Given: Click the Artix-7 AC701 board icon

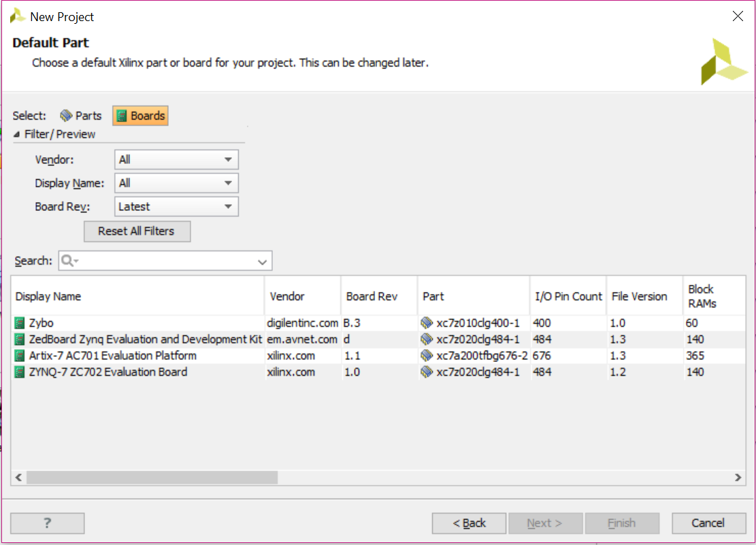Looking at the screenshot, I should tap(20, 355).
